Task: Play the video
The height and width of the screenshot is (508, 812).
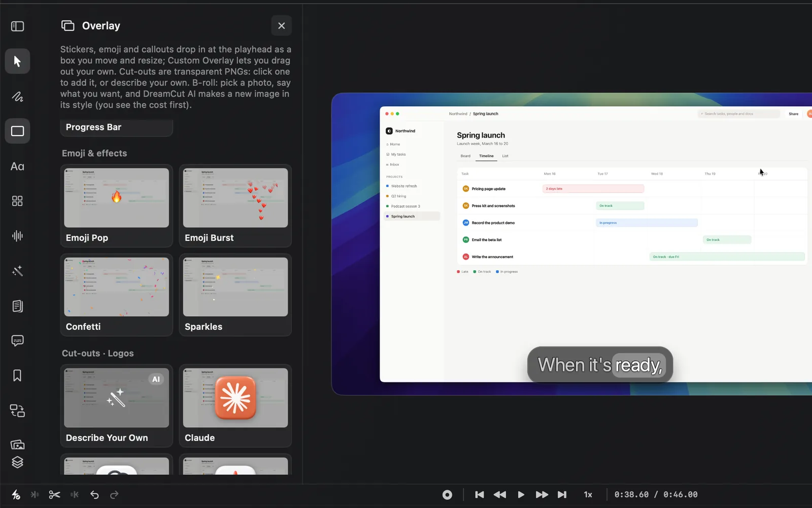Action: point(521,495)
